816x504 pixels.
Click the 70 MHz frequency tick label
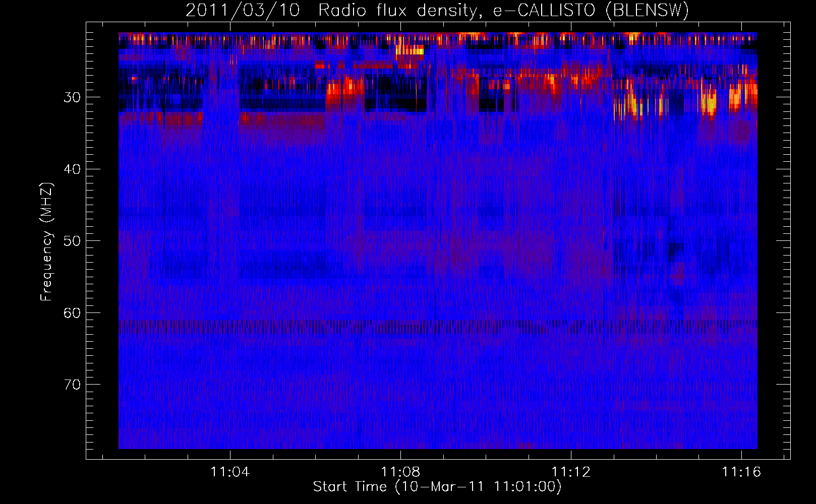[72, 385]
